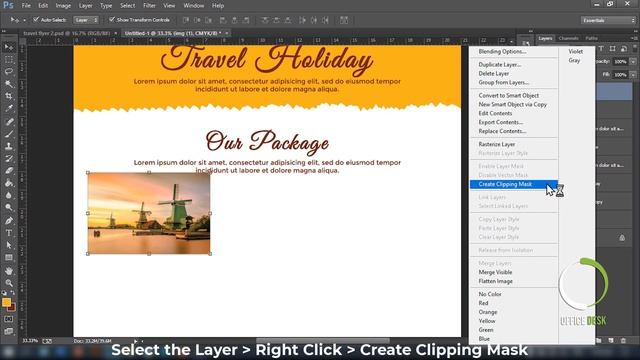
Task: Toggle the Show Transform Controls checkbox
Action: [112, 20]
